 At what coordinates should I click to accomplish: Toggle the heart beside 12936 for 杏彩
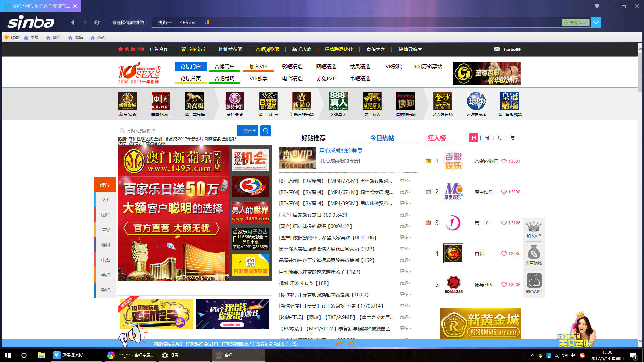tap(504, 254)
